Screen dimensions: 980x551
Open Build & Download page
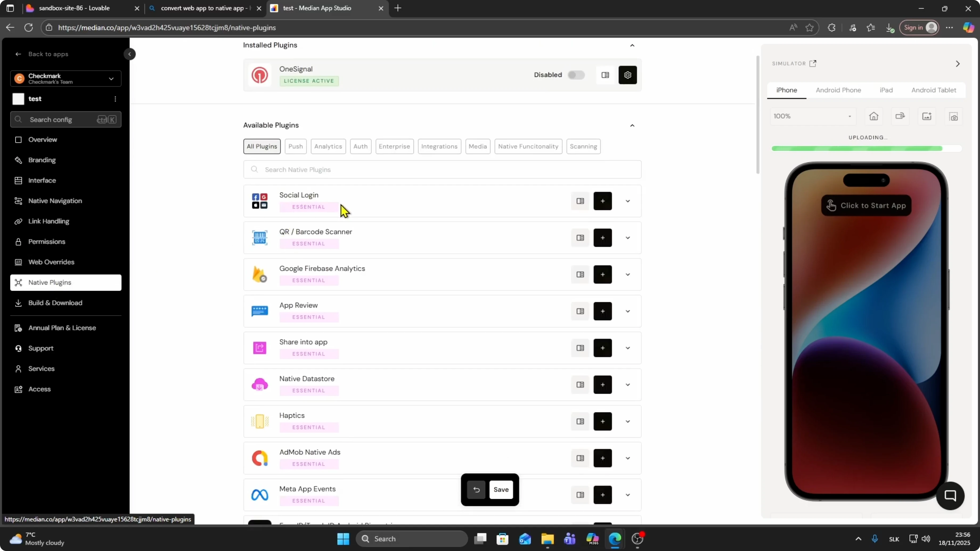[66, 303]
